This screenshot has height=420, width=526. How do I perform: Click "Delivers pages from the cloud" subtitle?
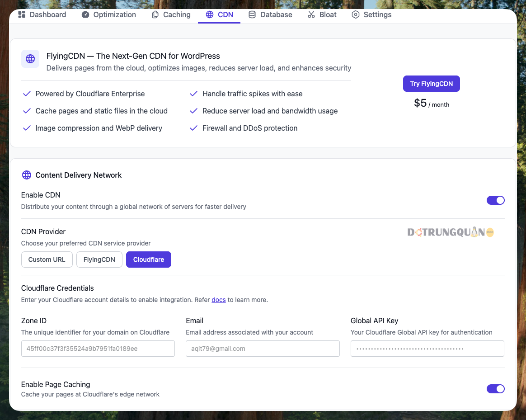coord(198,68)
